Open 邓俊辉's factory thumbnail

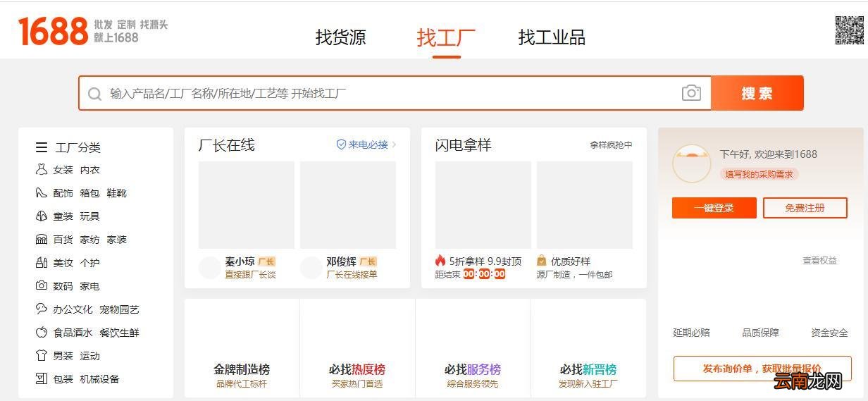[x=348, y=205]
